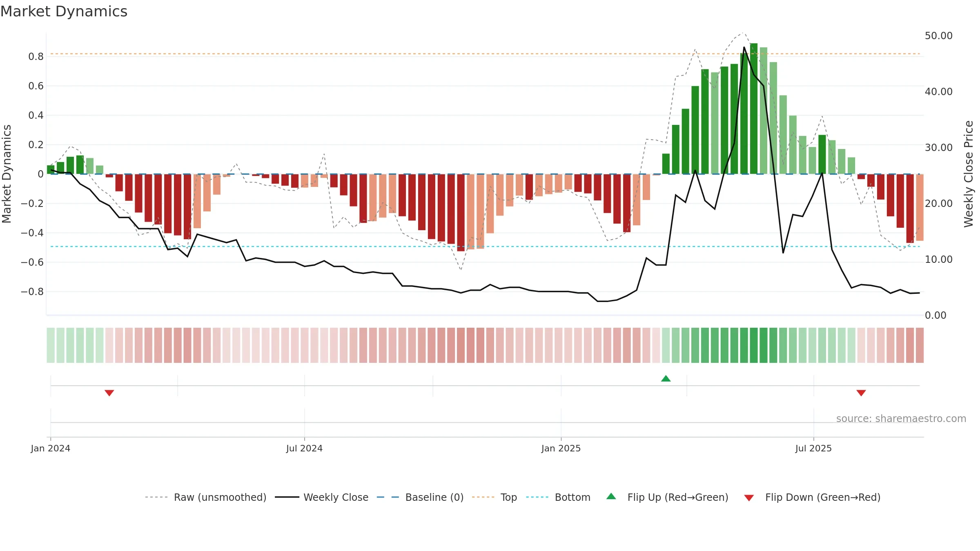Click the Jan 2024 x-axis label
This screenshot has height=551, width=980.
click(x=51, y=448)
